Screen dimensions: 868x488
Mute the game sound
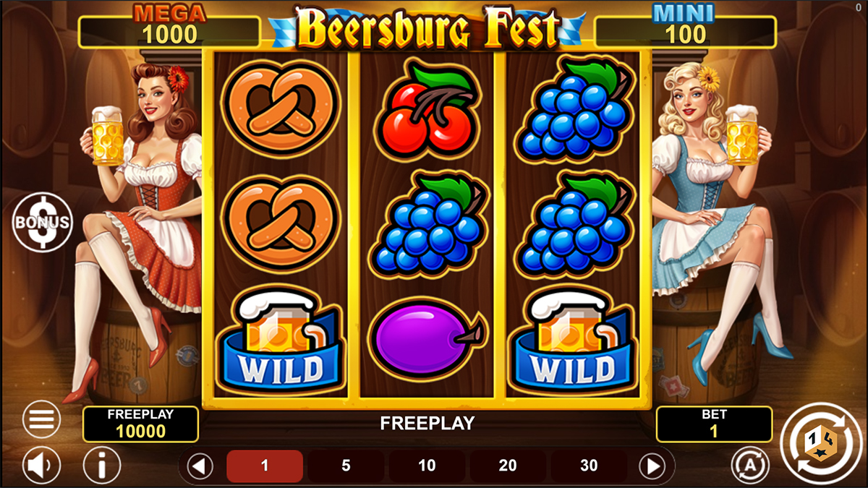tap(41, 466)
